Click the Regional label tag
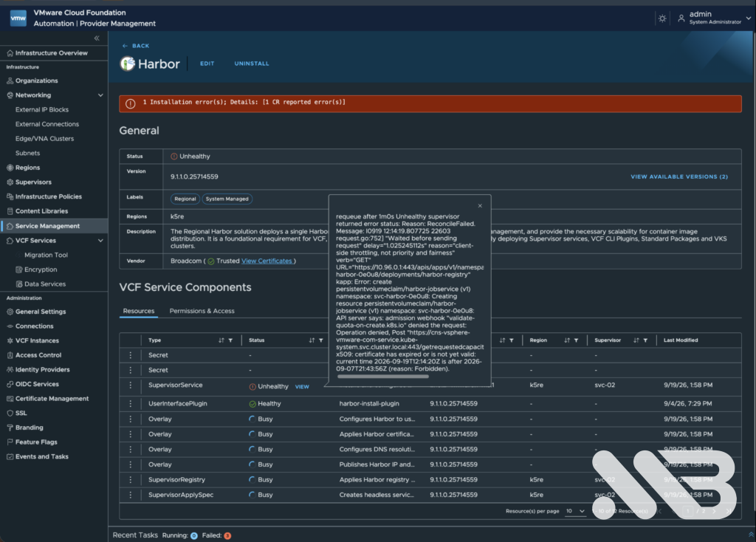The image size is (756, 542). point(185,199)
